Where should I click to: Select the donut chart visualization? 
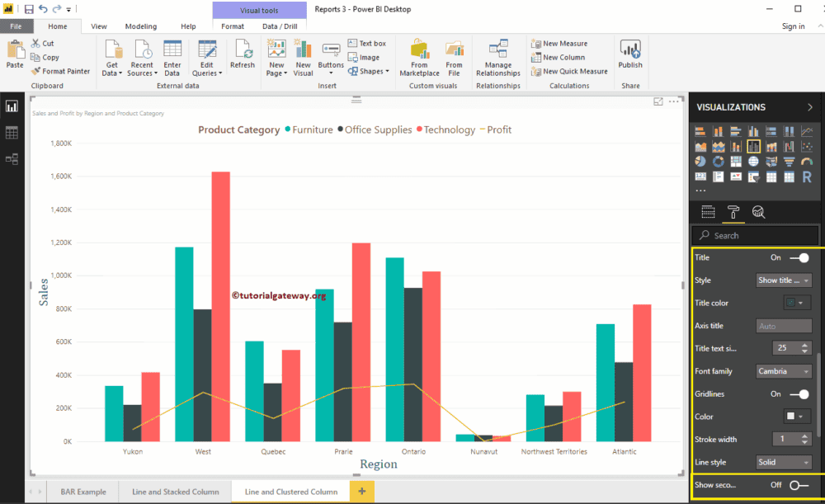(x=719, y=162)
